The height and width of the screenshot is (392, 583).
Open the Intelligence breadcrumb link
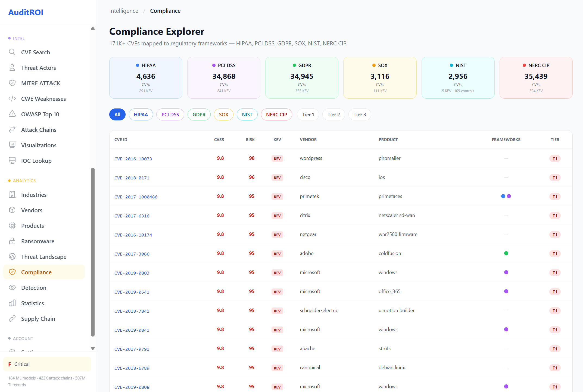[124, 11]
